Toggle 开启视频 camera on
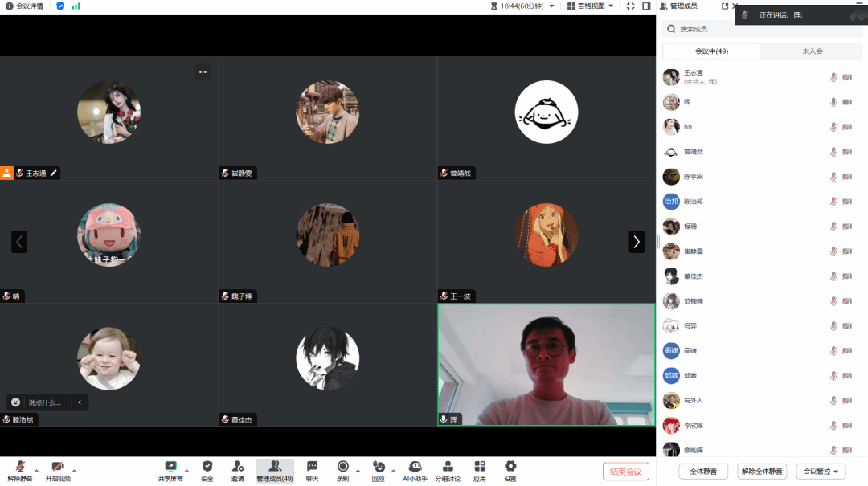Image resolution: width=868 pixels, height=486 pixels. pos(58,469)
